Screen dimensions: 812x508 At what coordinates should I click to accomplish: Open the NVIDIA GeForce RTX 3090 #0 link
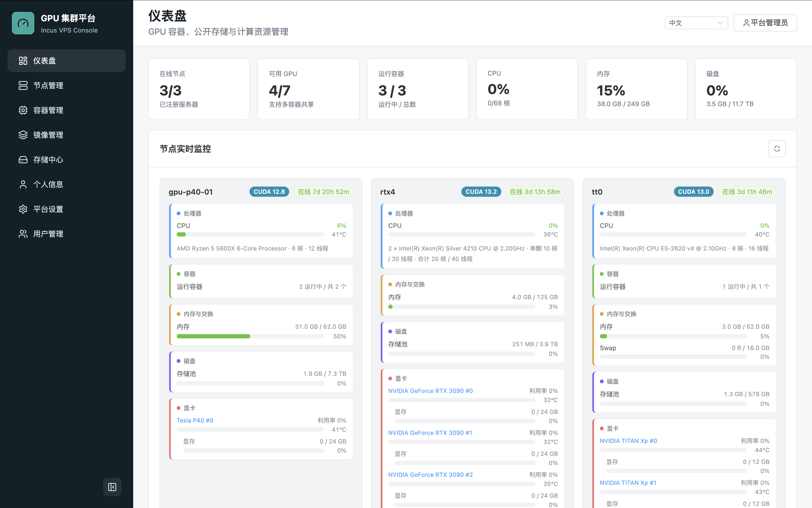click(x=430, y=391)
